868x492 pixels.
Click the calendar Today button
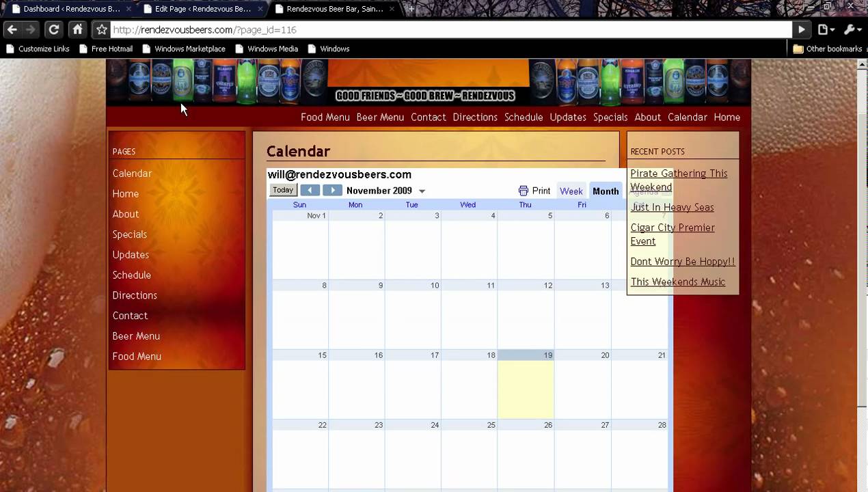coord(283,190)
